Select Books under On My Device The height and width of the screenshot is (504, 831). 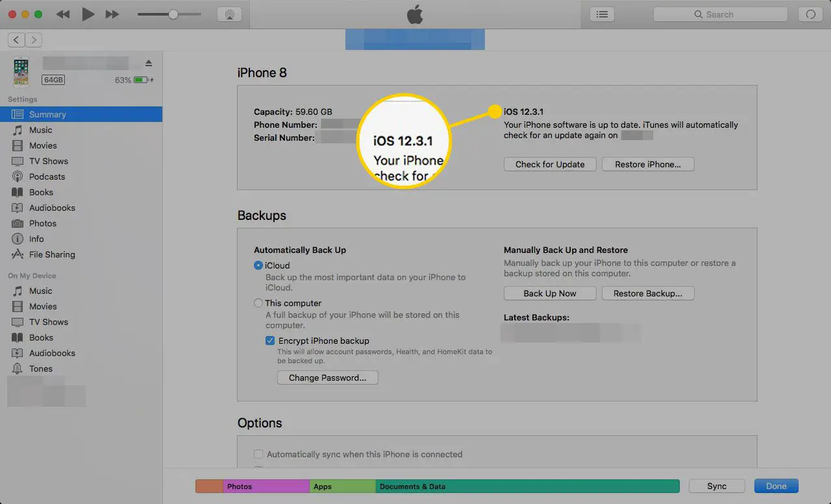click(x=81, y=337)
